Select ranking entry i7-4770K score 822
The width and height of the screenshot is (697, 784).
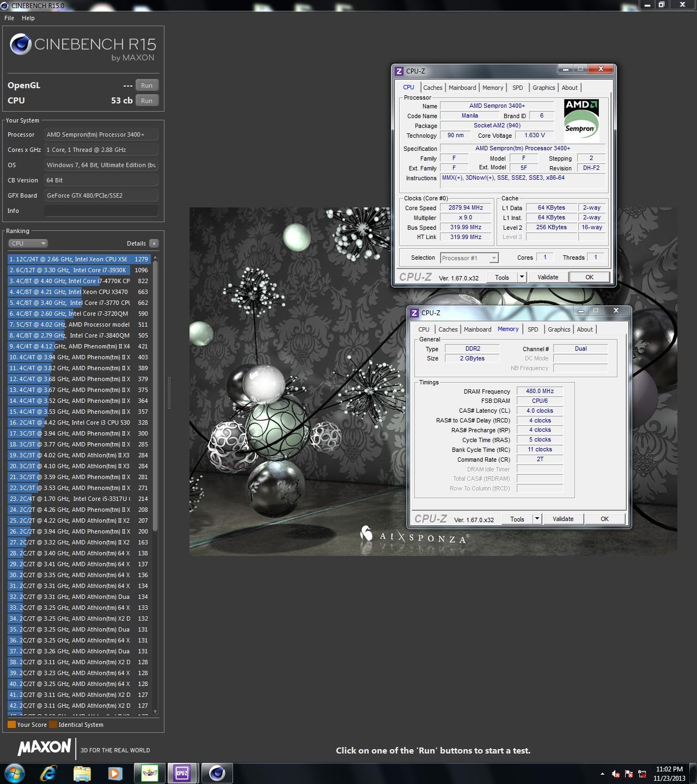point(79,281)
